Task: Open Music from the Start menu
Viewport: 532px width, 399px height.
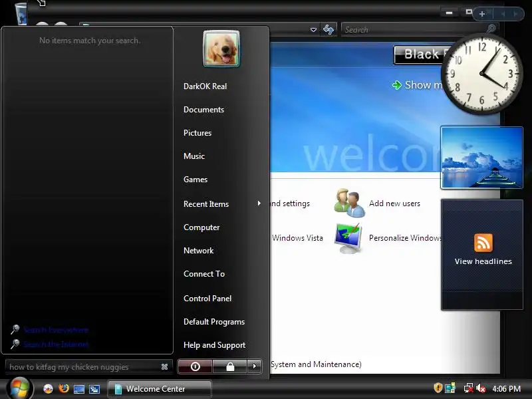Action: click(194, 156)
